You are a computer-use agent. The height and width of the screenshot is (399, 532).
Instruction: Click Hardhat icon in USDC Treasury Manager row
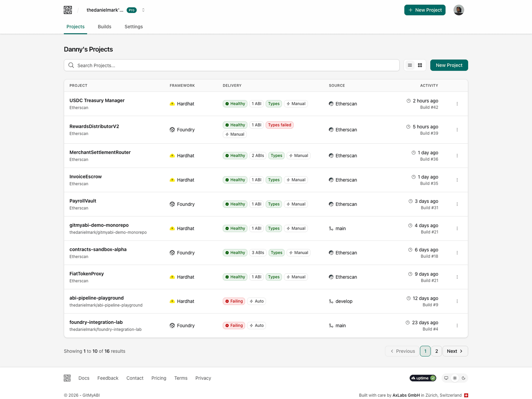tap(172, 104)
